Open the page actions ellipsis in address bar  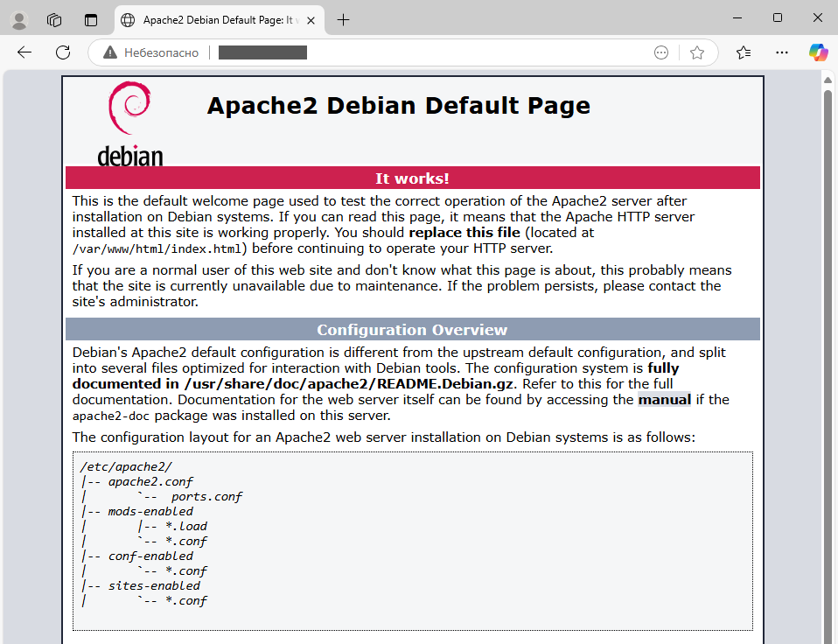pyautogui.click(x=661, y=52)
